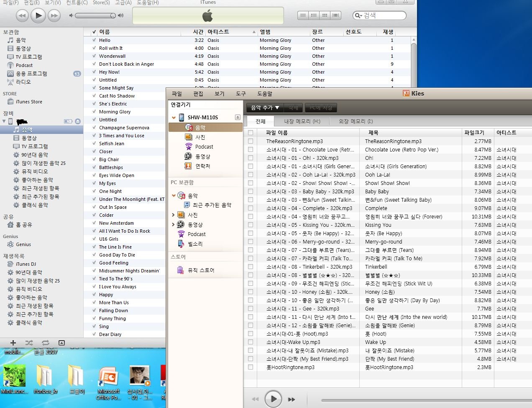This screenshot has width=532, height=408.
Task: Open iTunes 도움말 menu
Action: (x=148, y=3)
